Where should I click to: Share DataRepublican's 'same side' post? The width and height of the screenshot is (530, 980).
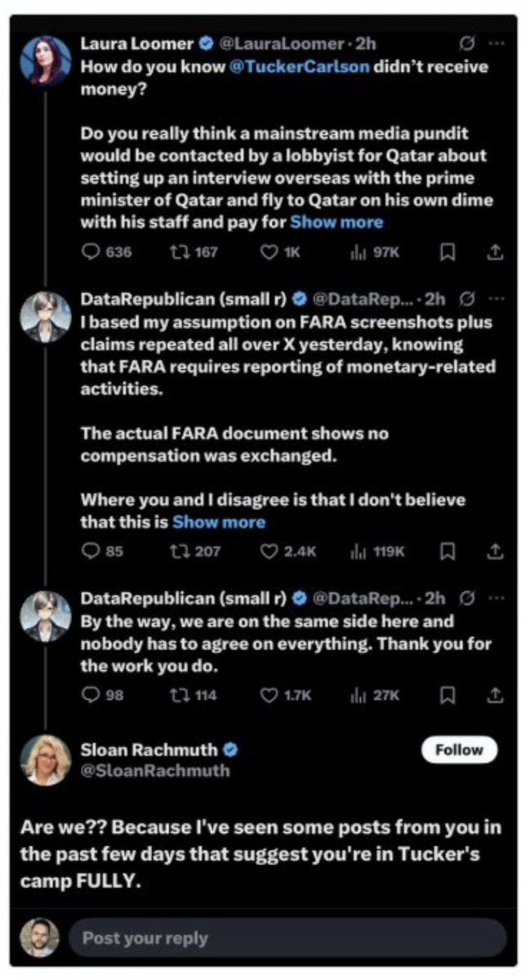[493, 694]
